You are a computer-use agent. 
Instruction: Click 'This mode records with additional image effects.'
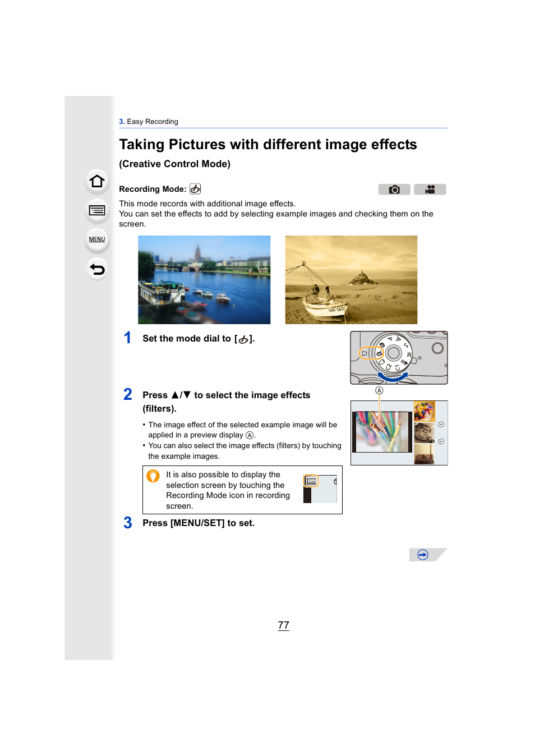[x=207, y=204]
